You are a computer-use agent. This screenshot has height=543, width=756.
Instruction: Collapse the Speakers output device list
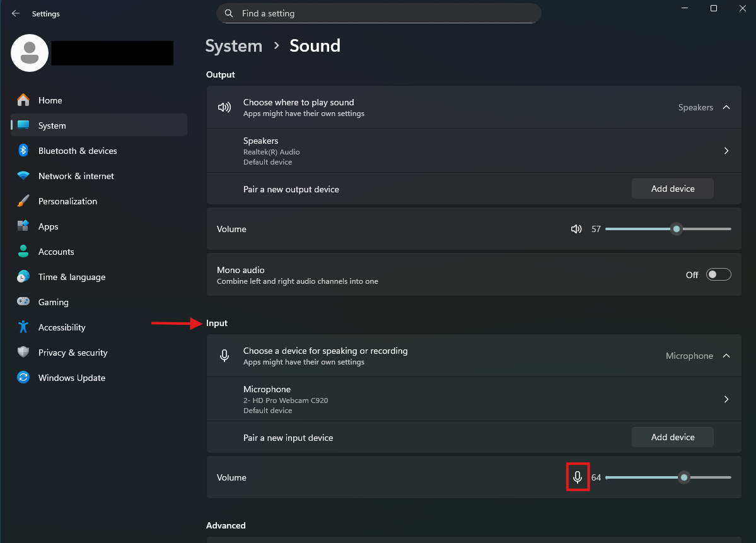tap(726, 107)
